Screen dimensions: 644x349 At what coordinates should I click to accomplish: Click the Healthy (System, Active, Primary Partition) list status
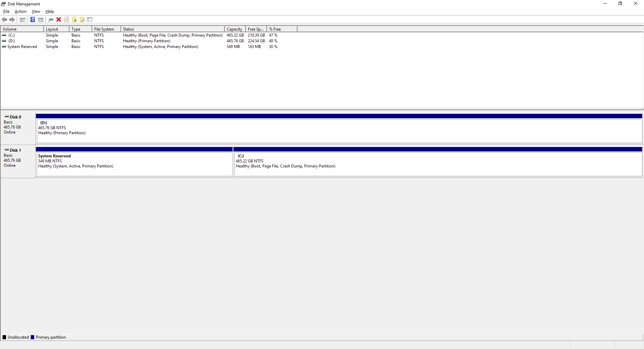tap(161, 47)
